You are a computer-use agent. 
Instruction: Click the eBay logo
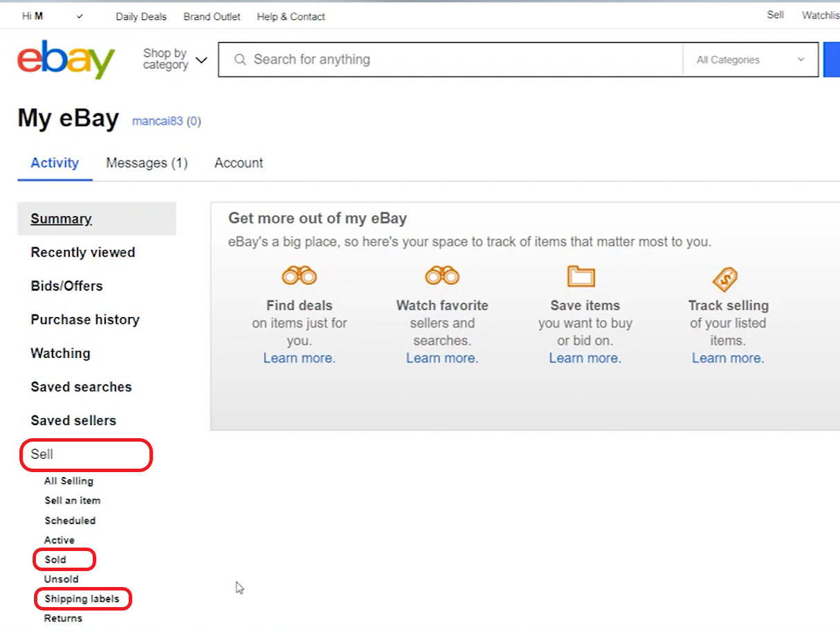click(x=66, y=60)
